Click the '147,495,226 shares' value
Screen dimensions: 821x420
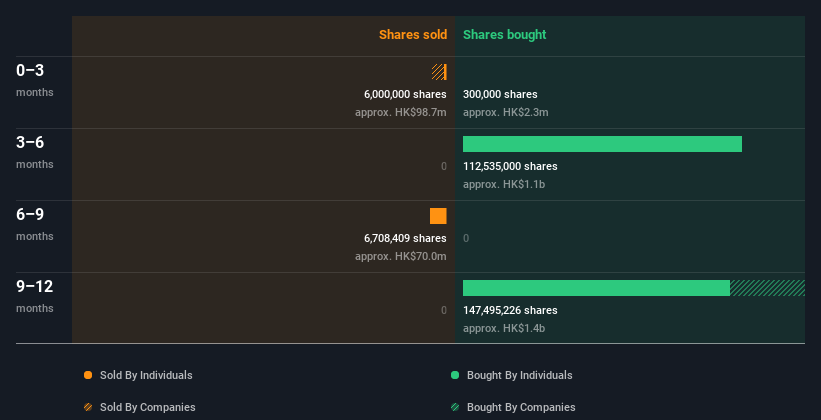pos(510,310)
